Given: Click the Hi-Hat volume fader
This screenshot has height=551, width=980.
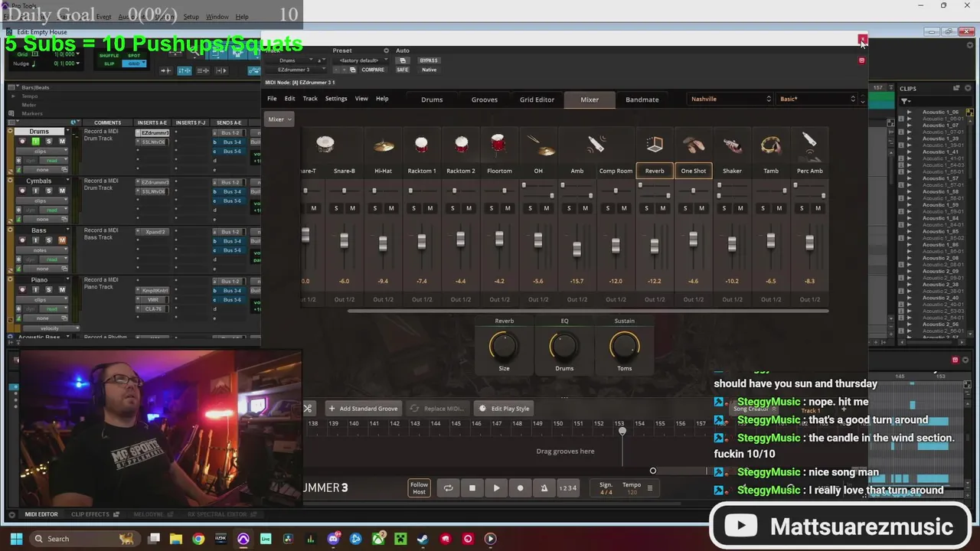Looking at the screenshot, I should point(383,243).
